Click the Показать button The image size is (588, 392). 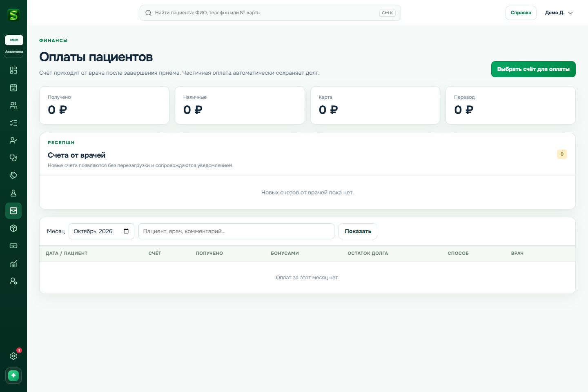point(358,231)
